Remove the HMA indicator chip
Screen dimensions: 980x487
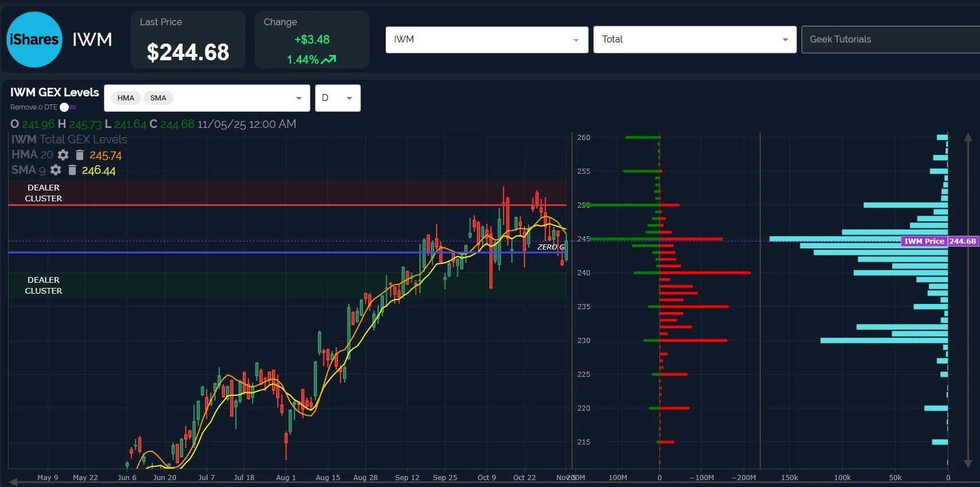(126, 98)
